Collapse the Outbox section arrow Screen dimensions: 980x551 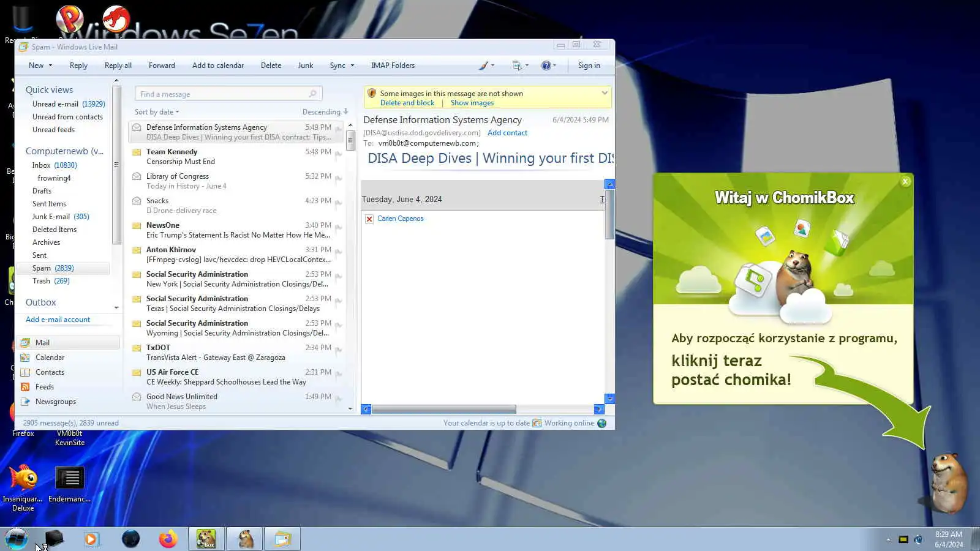tap(116, 307)
